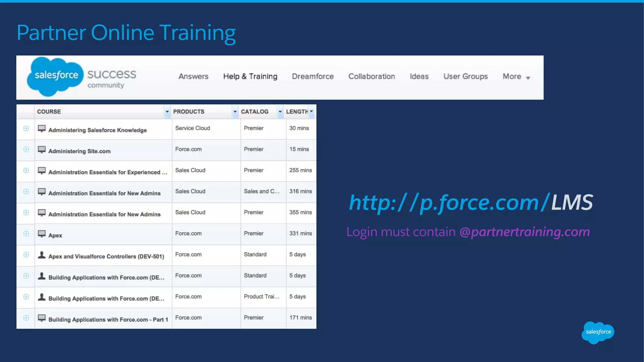Open the User Groups menu item

click(466, 77)
